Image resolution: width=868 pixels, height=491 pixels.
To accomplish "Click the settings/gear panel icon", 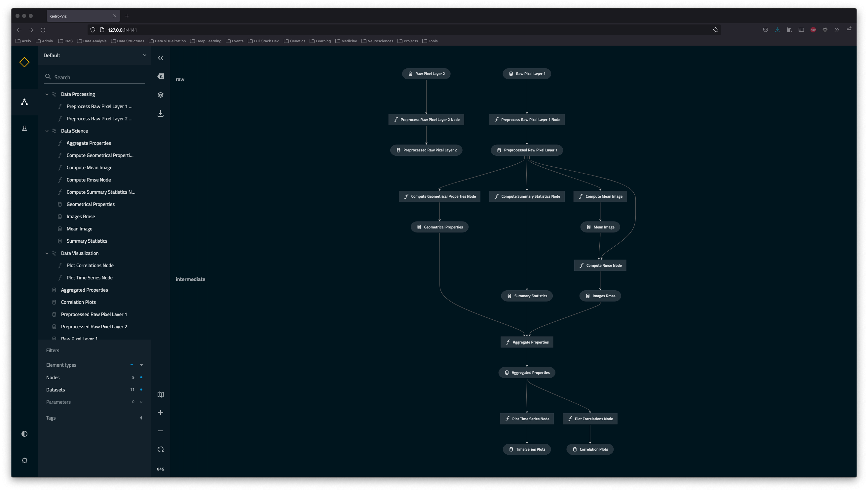I will [24, 460].
